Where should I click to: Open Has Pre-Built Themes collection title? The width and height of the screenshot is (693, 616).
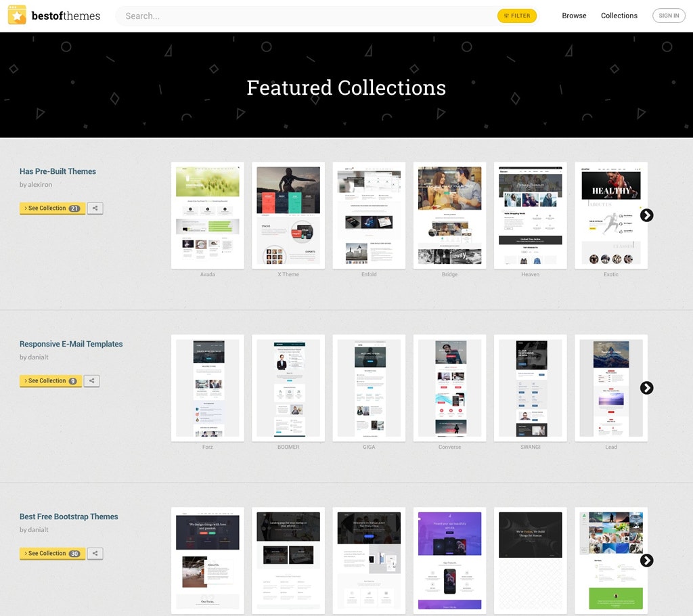(x=58, y=171)
